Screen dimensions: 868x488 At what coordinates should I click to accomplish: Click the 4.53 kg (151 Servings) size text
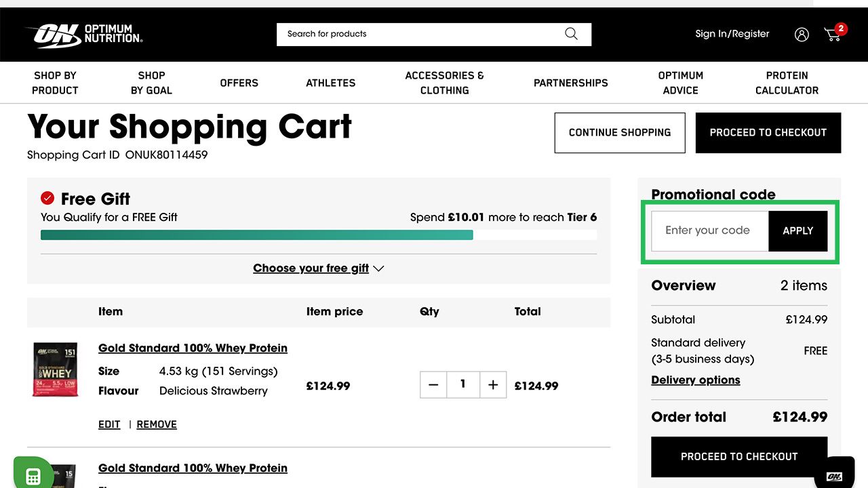pyautogui.click(x=218, y=371)
